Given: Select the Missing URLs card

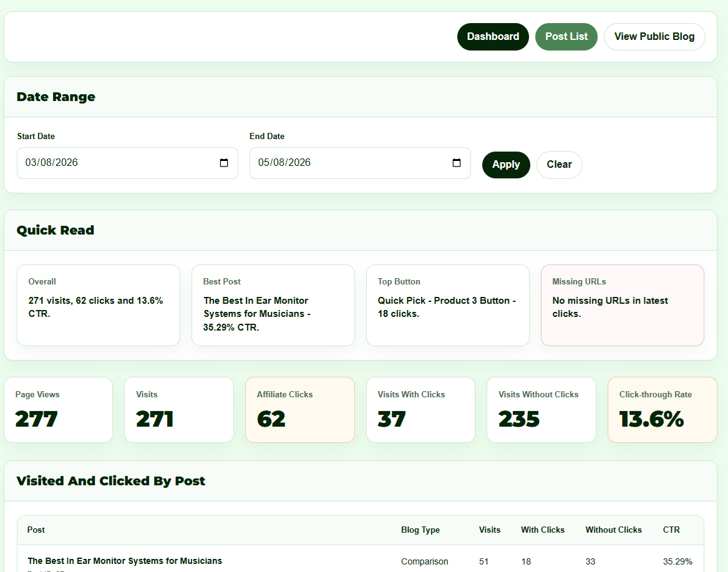Looking at the screenshot, I should (x=622, y=305).
